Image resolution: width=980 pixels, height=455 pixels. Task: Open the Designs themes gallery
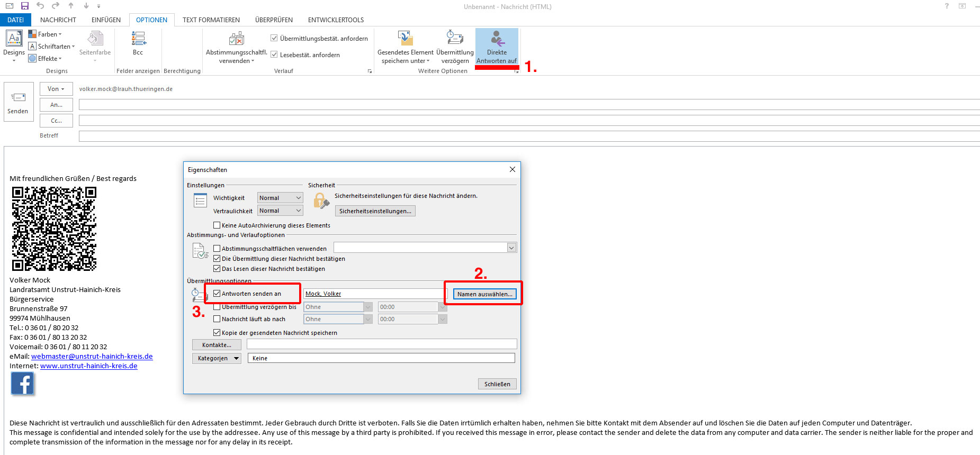(x=14, y=46)
